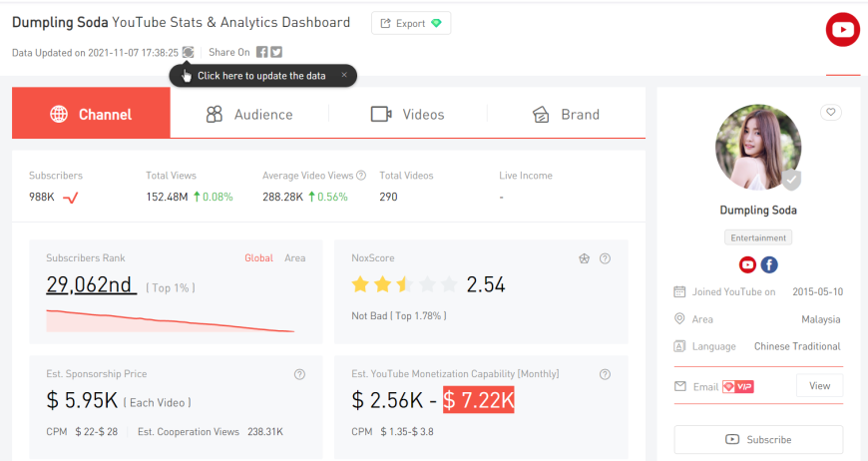
Task: Click the Export button
Action: pyautogui.click(x=411, y=23)
